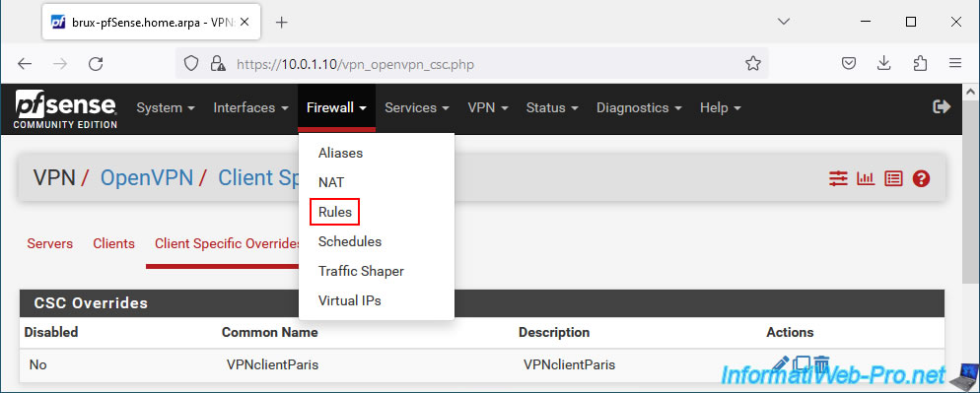
Task: Open the Firefox extensions puzzle icon
Action: coord(920,63)
